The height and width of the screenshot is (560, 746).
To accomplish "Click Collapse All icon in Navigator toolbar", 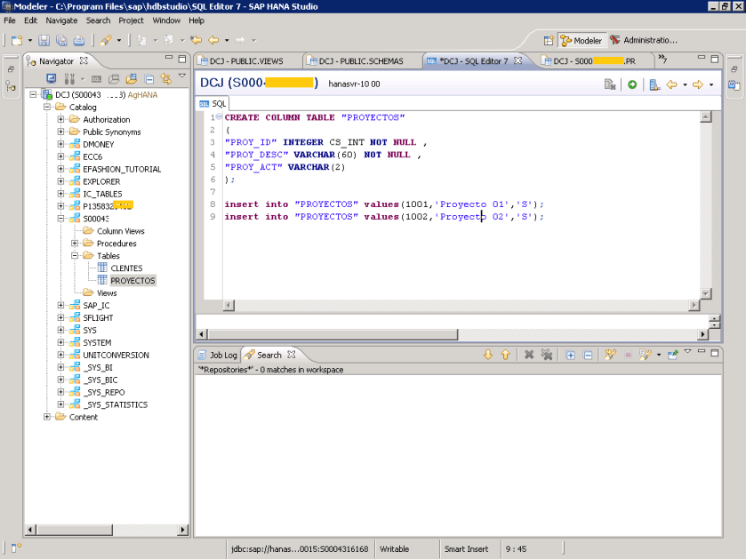I will (x=149, y=79).
